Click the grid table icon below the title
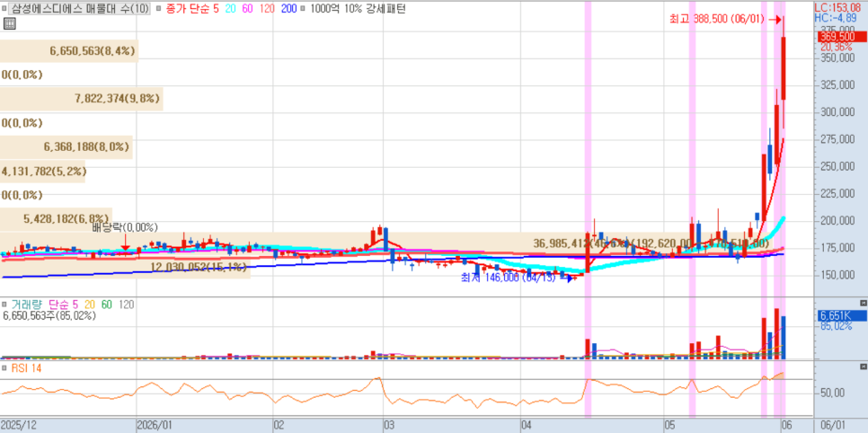868x433 pixels. point(9,23)
